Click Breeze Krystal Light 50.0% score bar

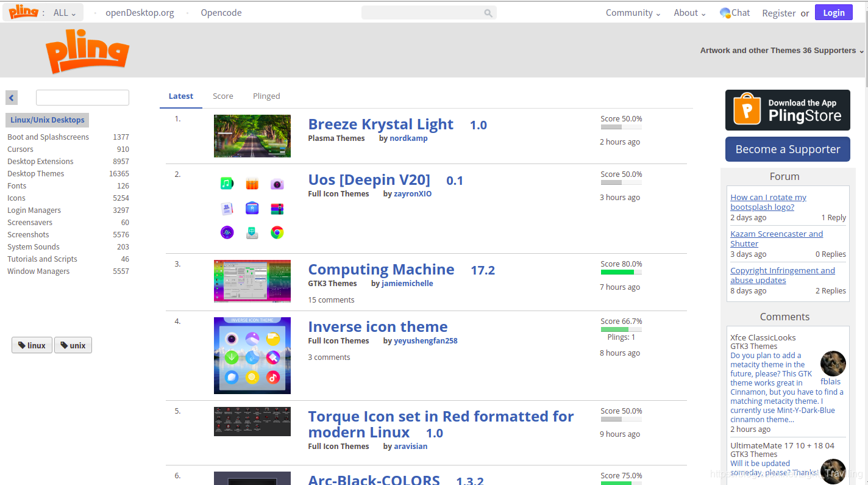[x=621, y=127]
